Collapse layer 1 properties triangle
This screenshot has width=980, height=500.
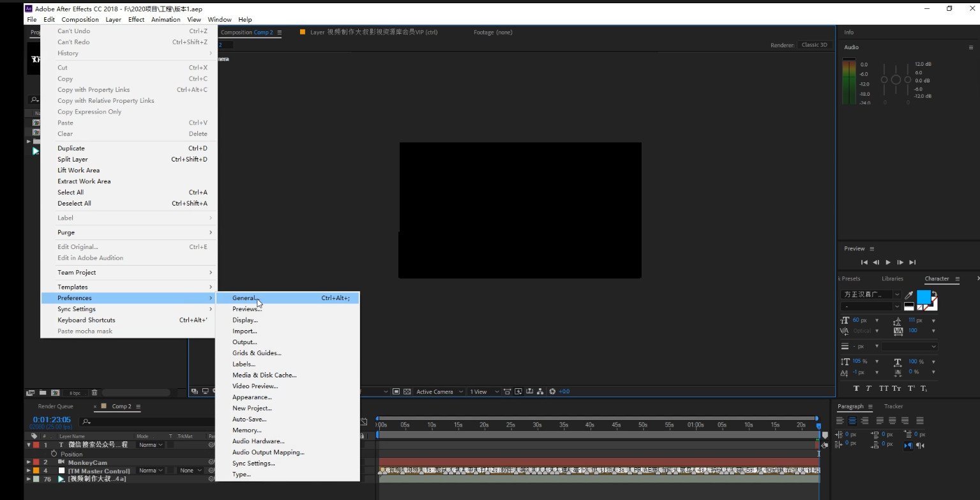(x=29, y=444)
